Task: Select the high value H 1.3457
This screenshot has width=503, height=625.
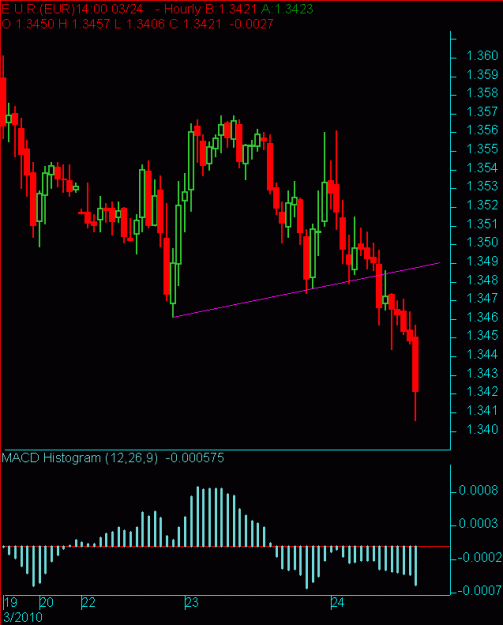Action: pyautogui.click(x=84, y=24)
